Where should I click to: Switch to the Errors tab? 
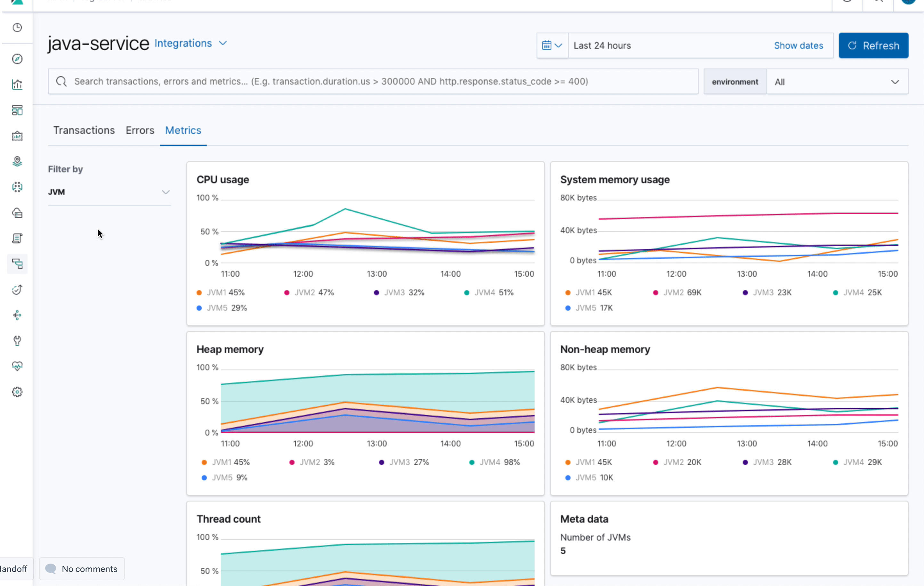point(140,130)
